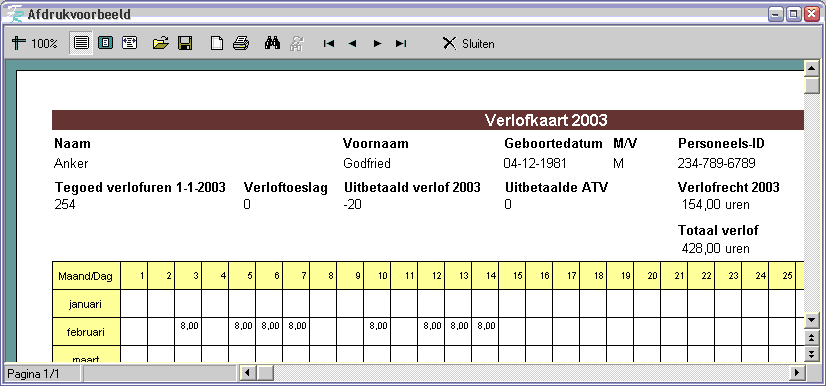Screen dimensions: 826x386
Task: Click the Verlofkaart 2003 title
Action: click(546, 120)
